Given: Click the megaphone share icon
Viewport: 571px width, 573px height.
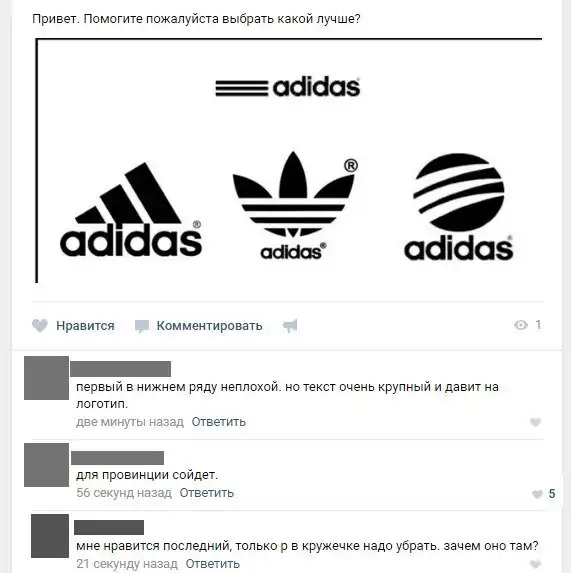Looking at the screenshot, I should point(290,325).
